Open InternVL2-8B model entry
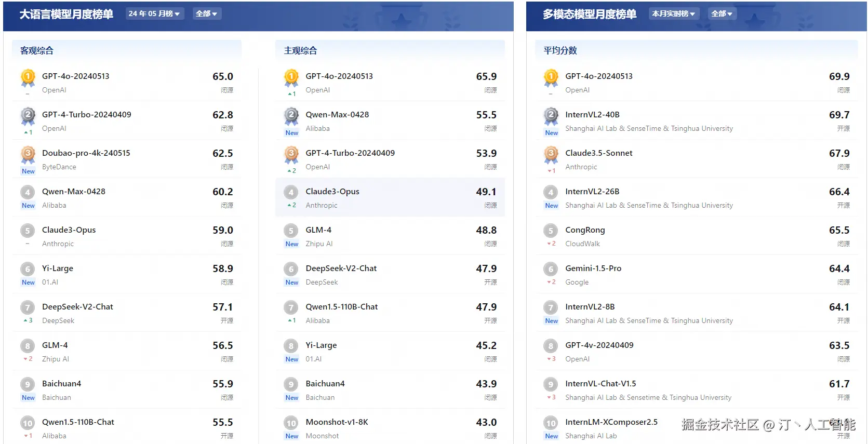This screenshot has width=868, height=444. pyautogui.click(x=590, y=307)
